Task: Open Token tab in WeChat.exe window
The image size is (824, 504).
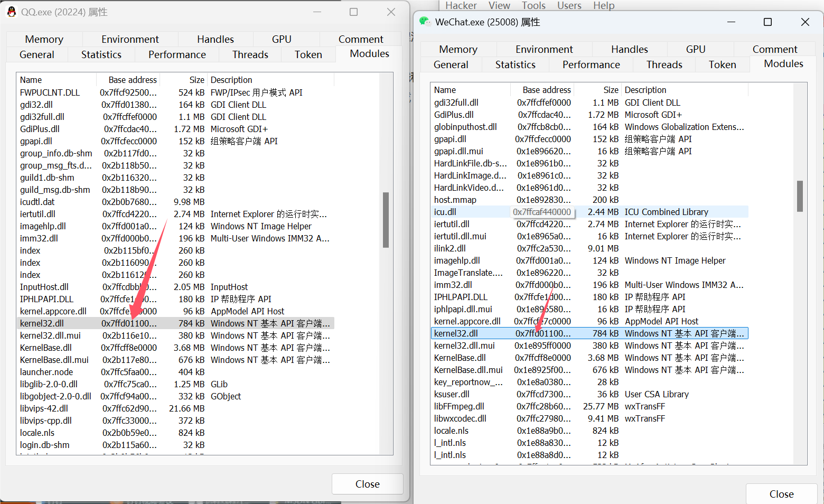Action: click(723, 64)
